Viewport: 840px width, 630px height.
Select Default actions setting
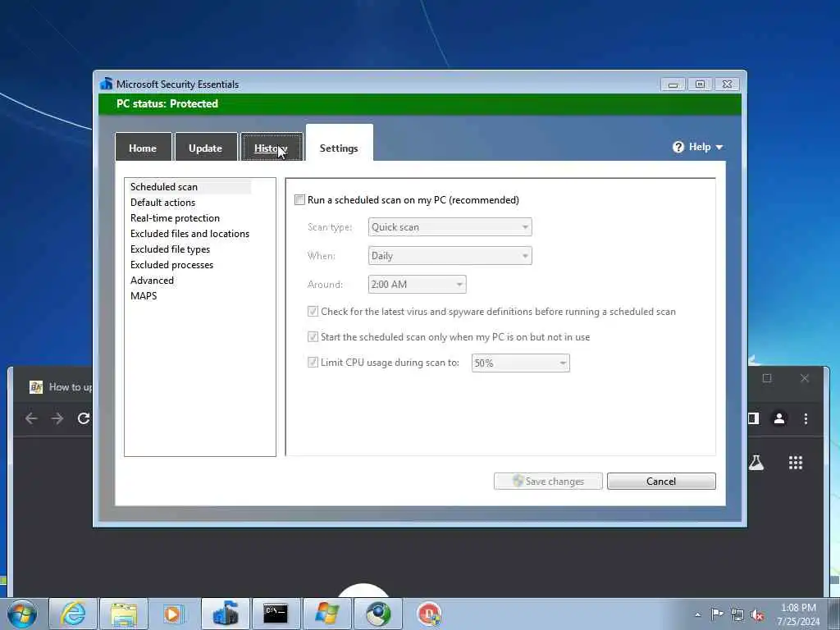(x=163, y=203)
